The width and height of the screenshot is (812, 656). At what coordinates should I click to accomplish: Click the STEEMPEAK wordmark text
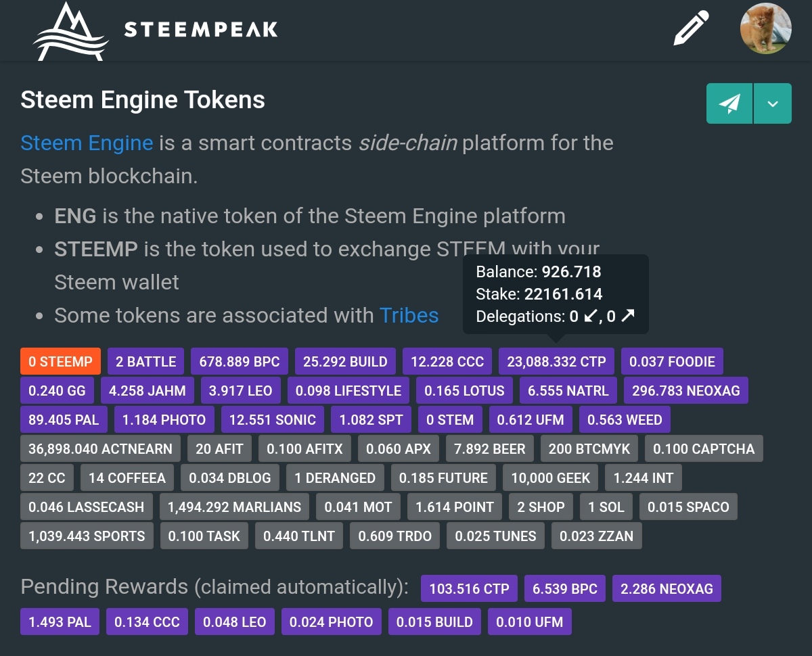point(201,30)
